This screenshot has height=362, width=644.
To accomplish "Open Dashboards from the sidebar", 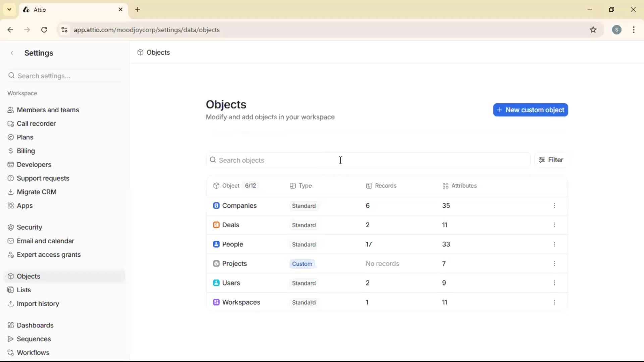I will [x=35, y=325].
